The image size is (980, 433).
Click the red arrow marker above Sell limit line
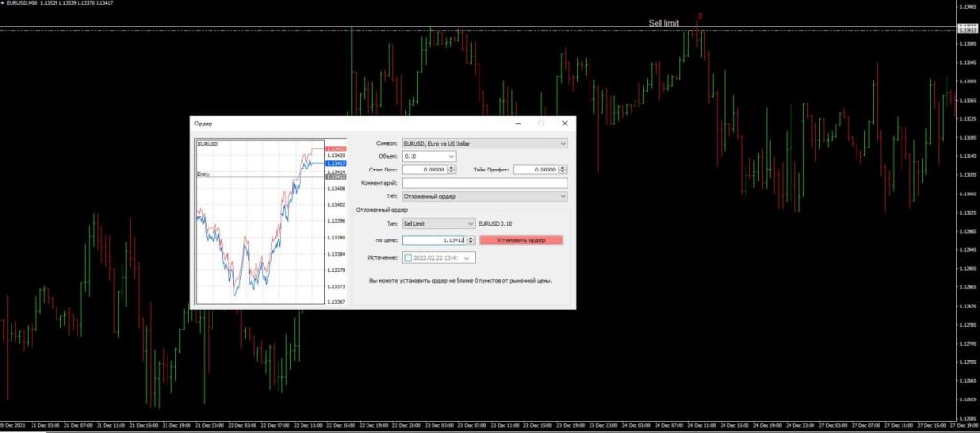pos(700,16)
